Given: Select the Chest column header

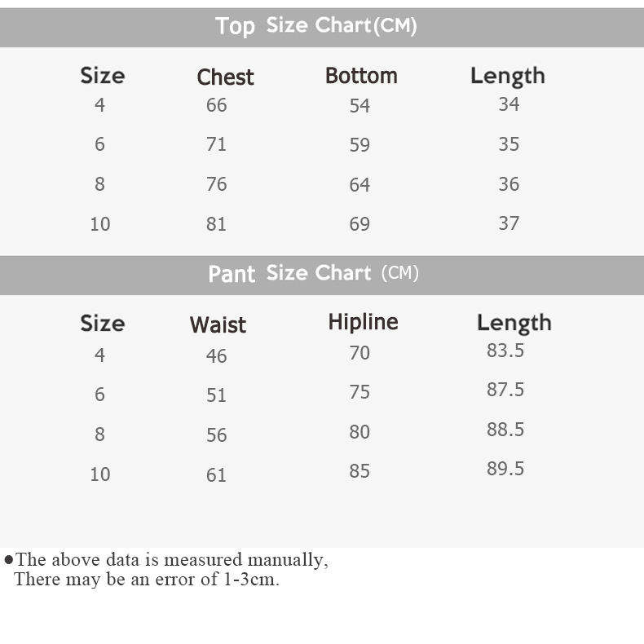Looking at the screenshot, I should 225,77.
